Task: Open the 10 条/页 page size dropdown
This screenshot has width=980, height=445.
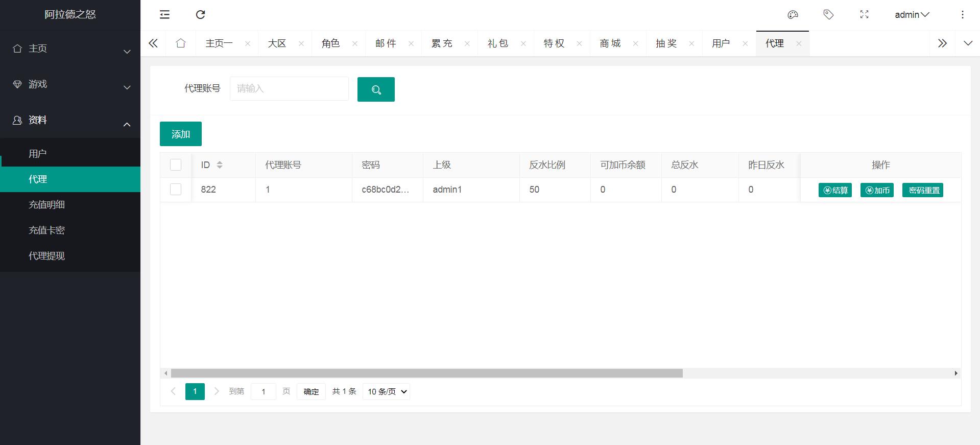Action: 387,392
